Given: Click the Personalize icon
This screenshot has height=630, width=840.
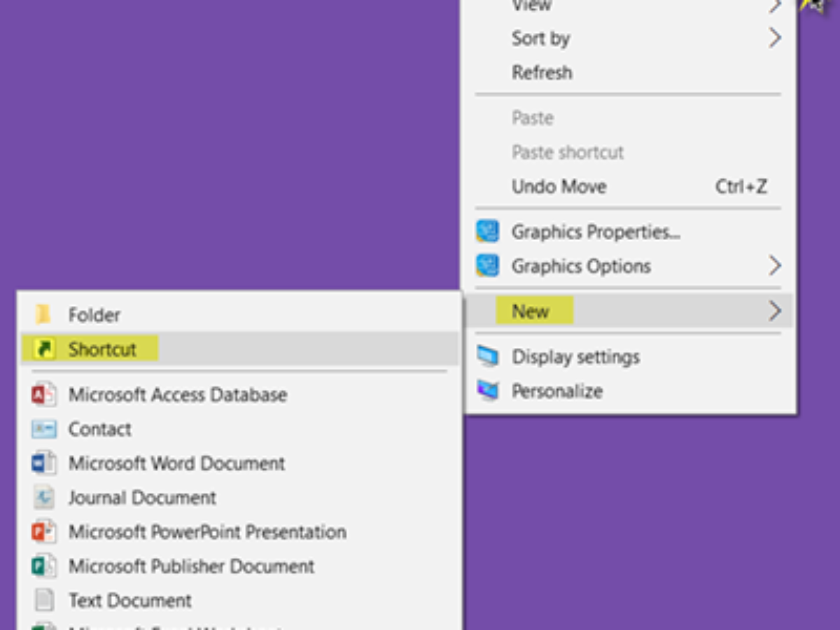Looking at the screenshot, I should tap(487, 391).
